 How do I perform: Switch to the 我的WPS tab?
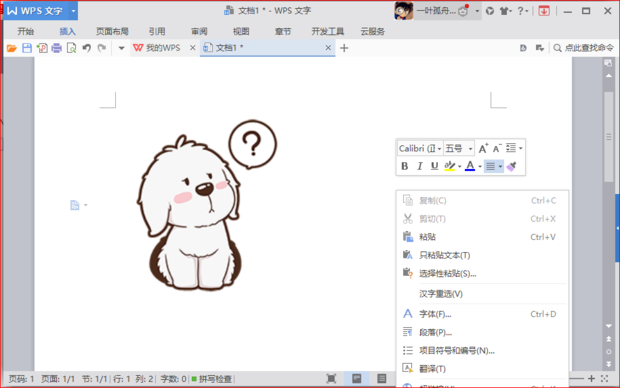157,48
